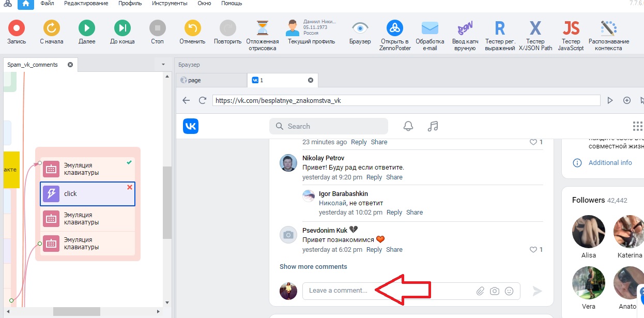Click the browser URL address field

tap(406, 100)
